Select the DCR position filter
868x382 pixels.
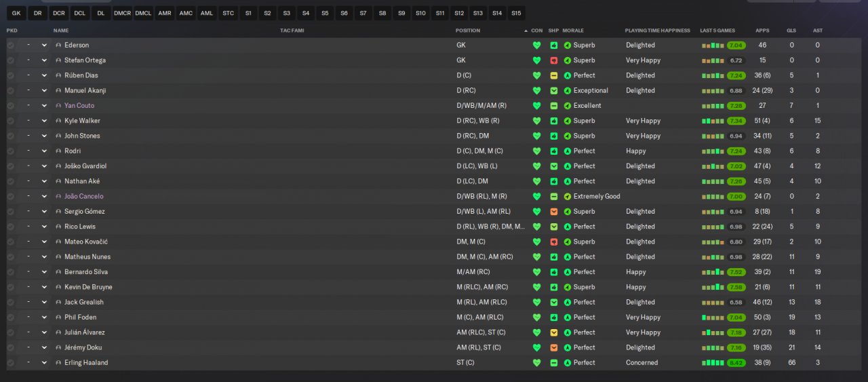point(59,13)
